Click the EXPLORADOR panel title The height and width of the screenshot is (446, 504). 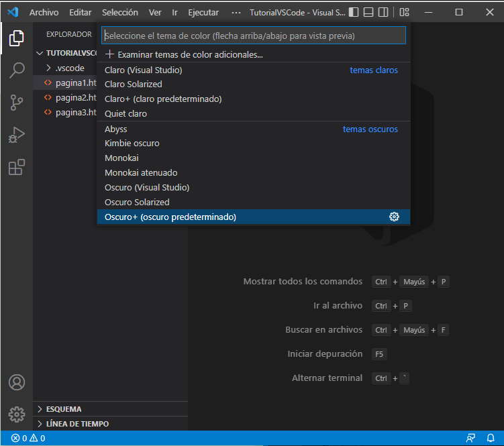pyautogui.click(x=68, y=34)
